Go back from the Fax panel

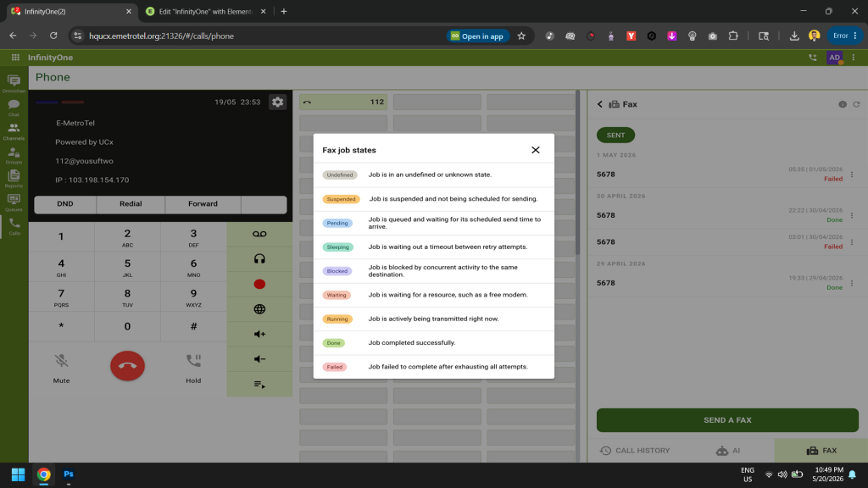(600, 104)
